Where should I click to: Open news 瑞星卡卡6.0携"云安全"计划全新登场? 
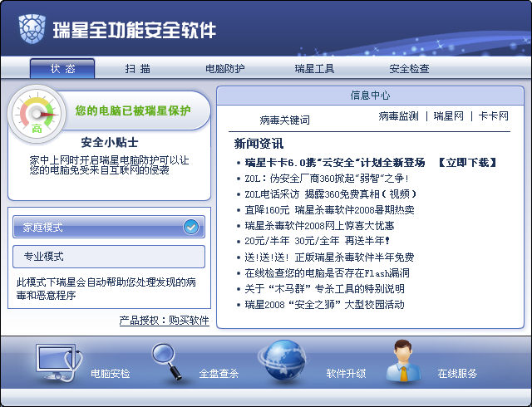point(335,163)
